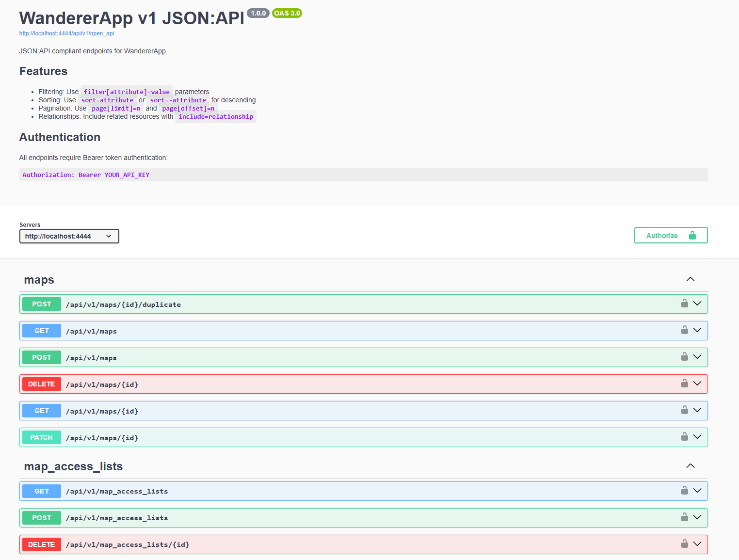Collapse the maps section
This screenshot has width=739, height=560.
tap(690, 279)
